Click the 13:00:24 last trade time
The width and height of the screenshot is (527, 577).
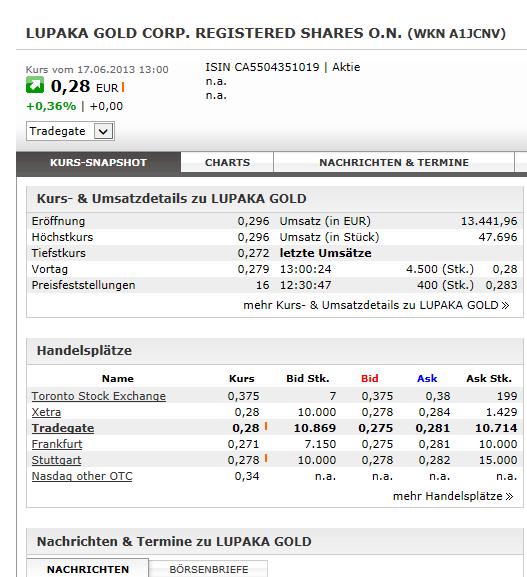(x=305, y=269)
